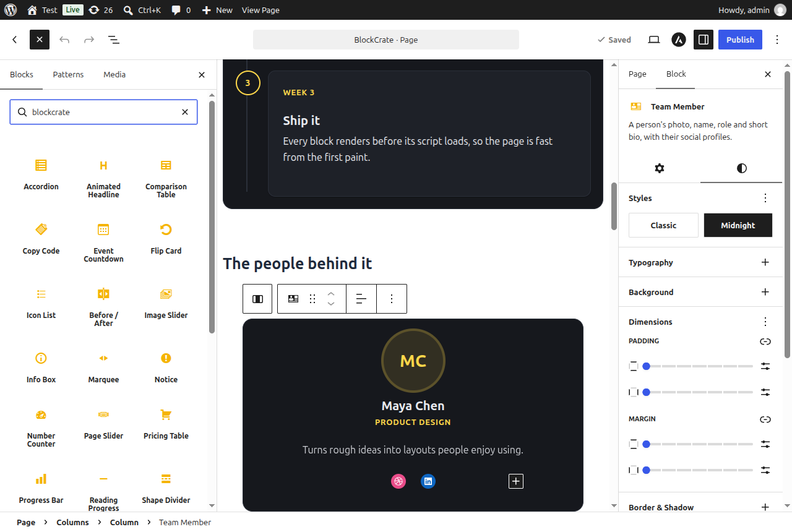Insert the Accordion block

41,174
